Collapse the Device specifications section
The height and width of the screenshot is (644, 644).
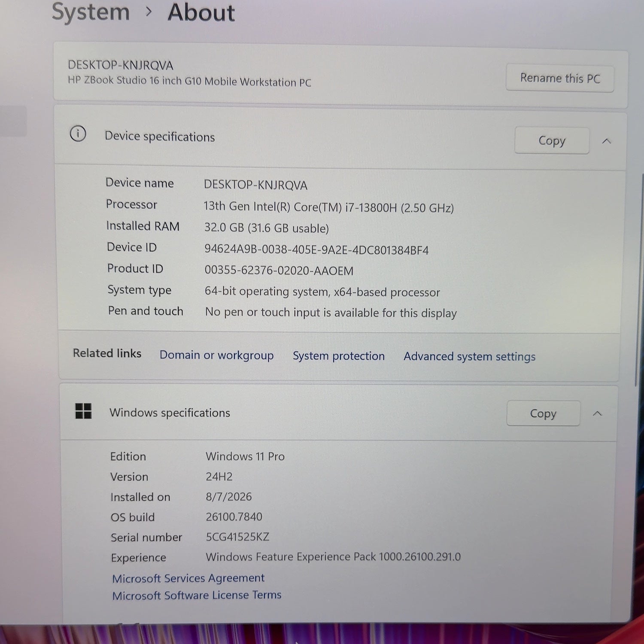[607, 141]
